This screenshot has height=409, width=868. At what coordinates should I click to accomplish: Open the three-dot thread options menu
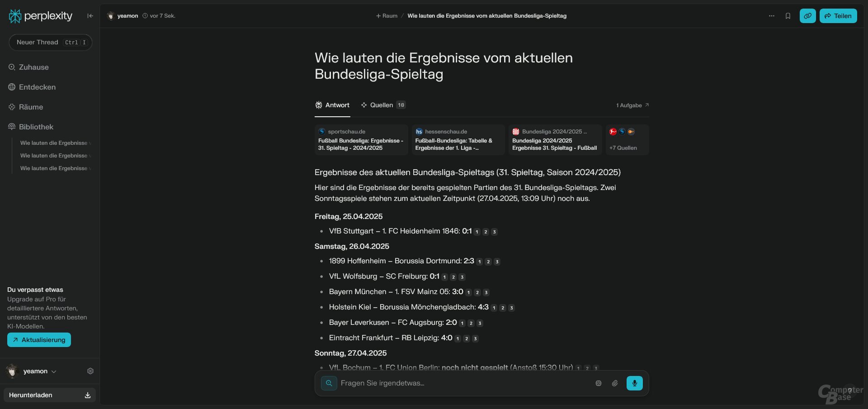tap(772, 16)
